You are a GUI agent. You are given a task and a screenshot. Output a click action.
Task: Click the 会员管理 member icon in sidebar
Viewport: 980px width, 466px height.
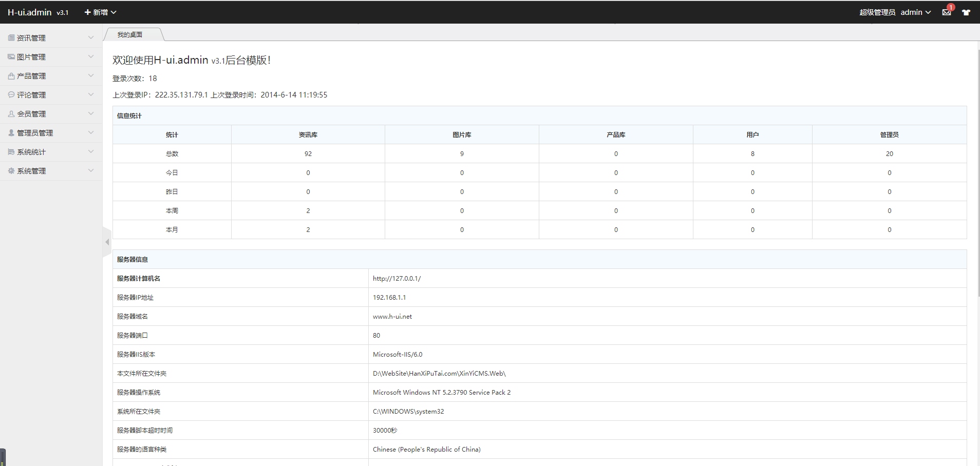click(x=11, y=114)
